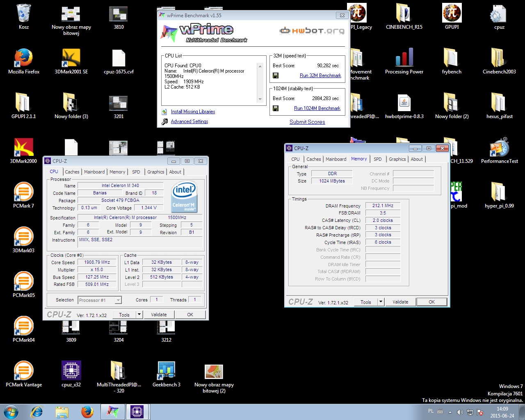
Task: Open About tab in left CPU-Z window
Action: point(175,172)
